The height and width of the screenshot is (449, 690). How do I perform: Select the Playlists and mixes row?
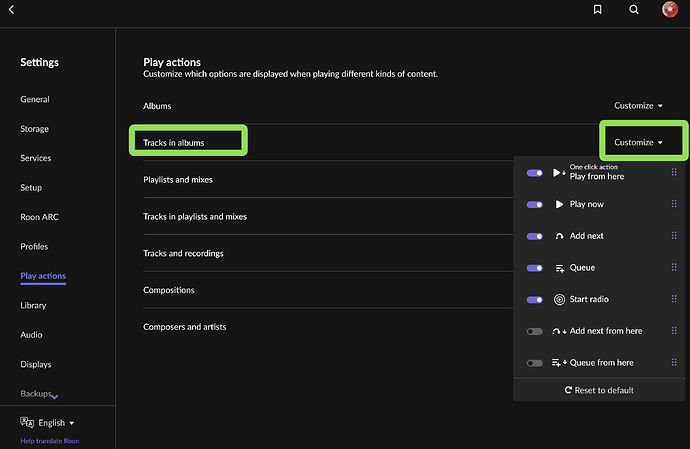pos(178,180)
